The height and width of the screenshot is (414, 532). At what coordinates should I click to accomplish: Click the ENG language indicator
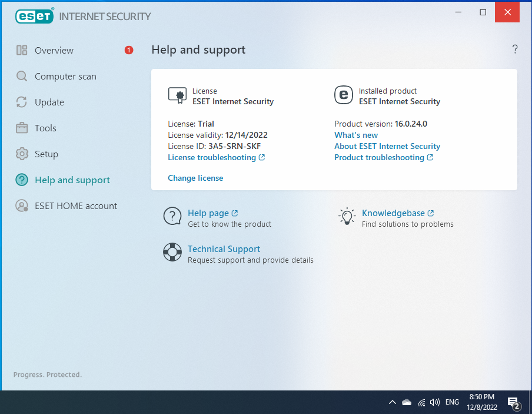tap(452, 402)
